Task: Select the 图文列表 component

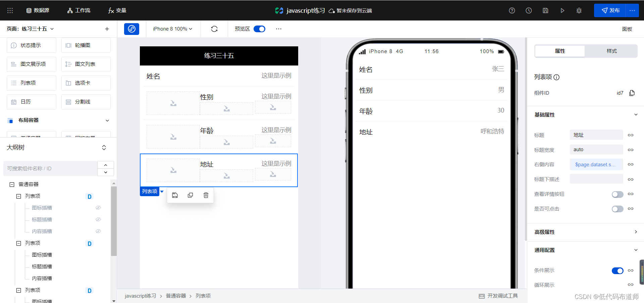Action: (86, 64)
